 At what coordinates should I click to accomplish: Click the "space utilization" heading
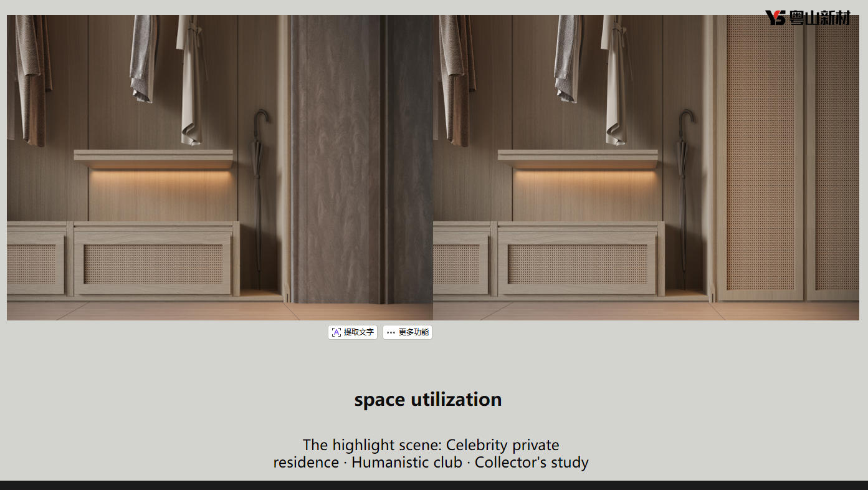428,400
